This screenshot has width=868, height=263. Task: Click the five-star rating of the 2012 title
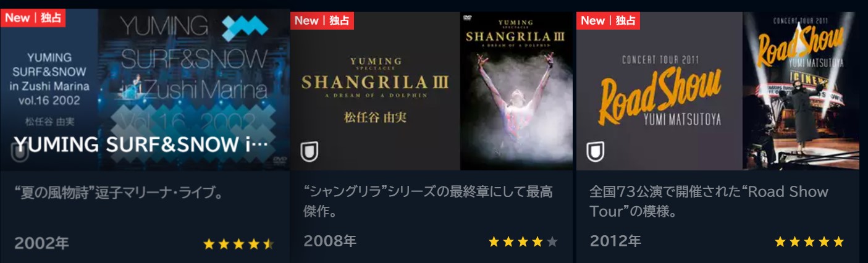(x=809, y=241)
